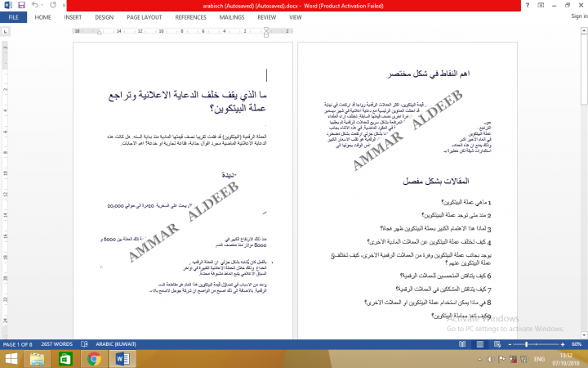The image size is (588, 368).
Task: Open File Explorer from taskbar
Action: pyautogui.click(x=37, y=359)
